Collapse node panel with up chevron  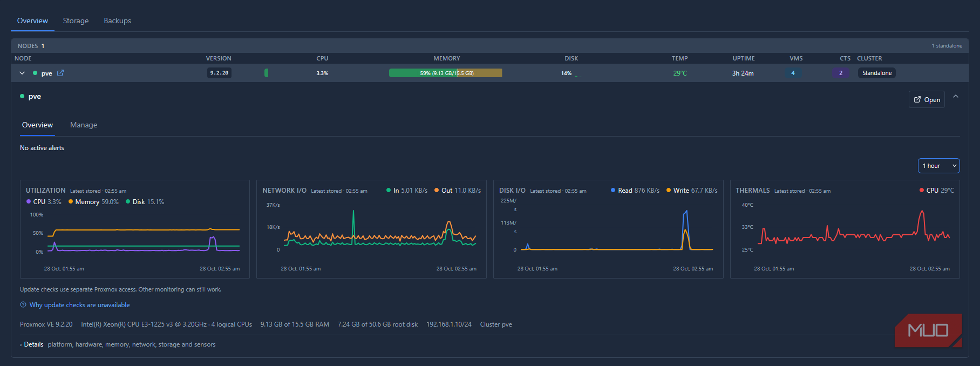956,96
